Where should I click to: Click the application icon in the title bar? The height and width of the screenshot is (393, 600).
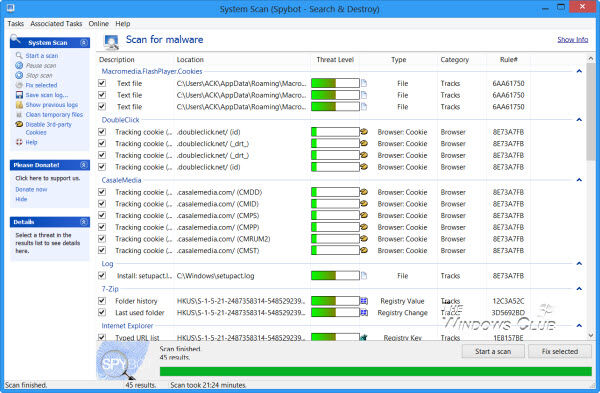pos(10,8)
